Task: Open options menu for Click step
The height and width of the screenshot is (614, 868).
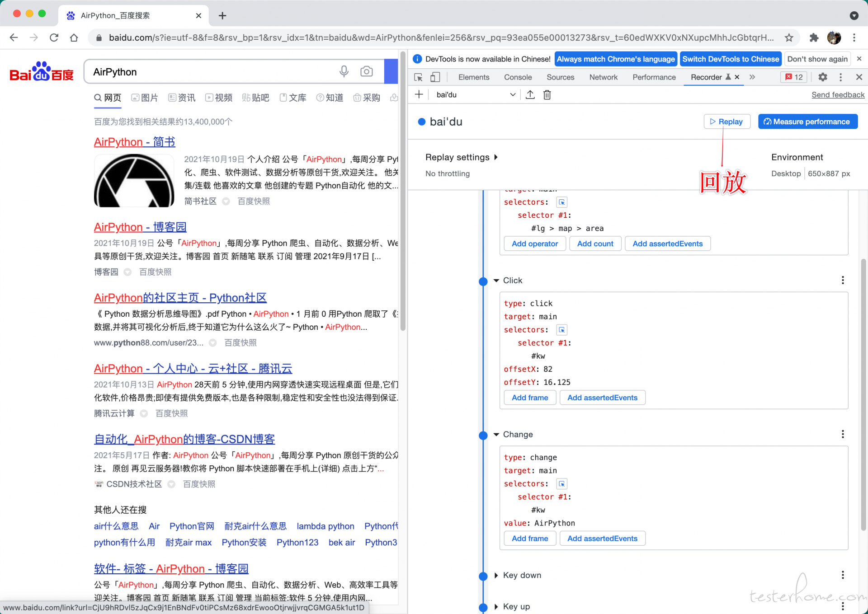Action: tap(843, 280)
